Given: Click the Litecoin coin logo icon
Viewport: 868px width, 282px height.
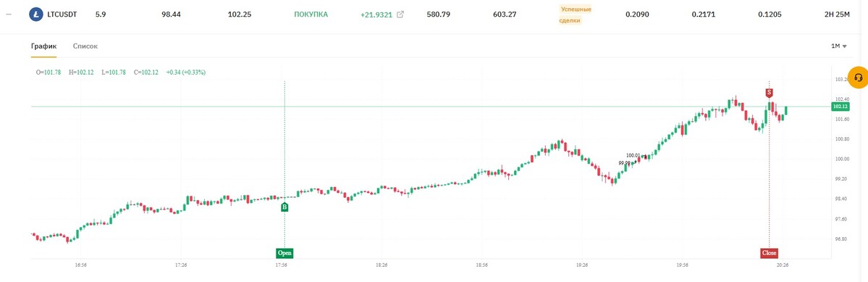Looking at the screenshot, I should (36, 14).
